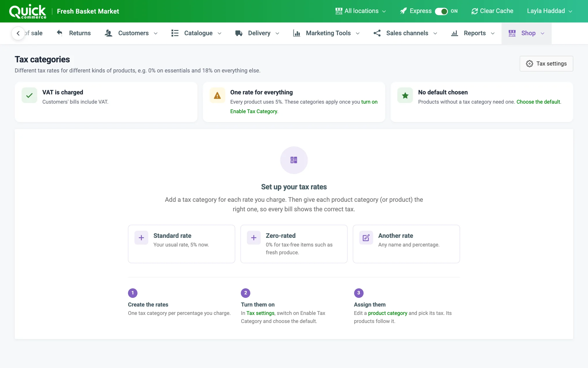Follow the Choose the default link
The width and height of the screenshot is (588, 368).
click(x=538, y=102)
